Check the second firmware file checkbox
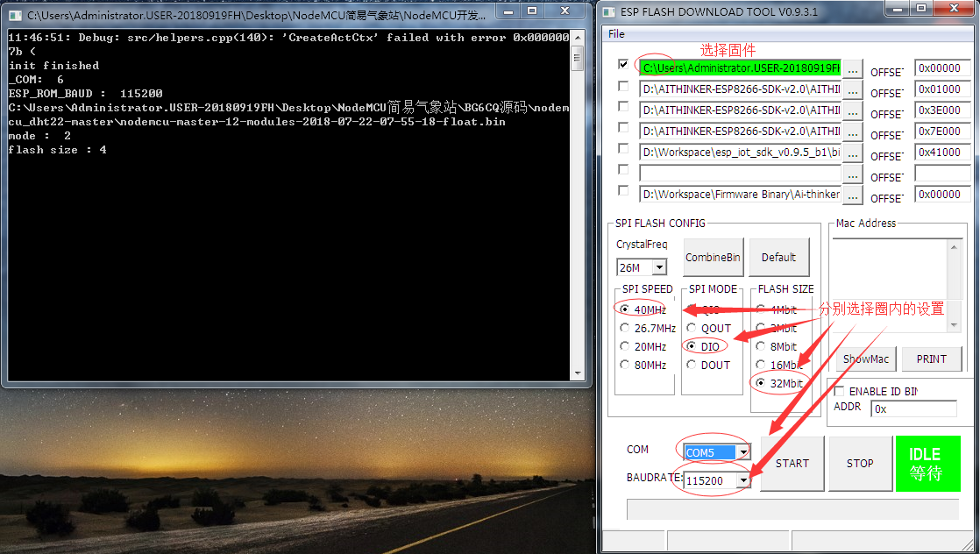This screenshot has width=980, height=554. click(x=623, y=86)
